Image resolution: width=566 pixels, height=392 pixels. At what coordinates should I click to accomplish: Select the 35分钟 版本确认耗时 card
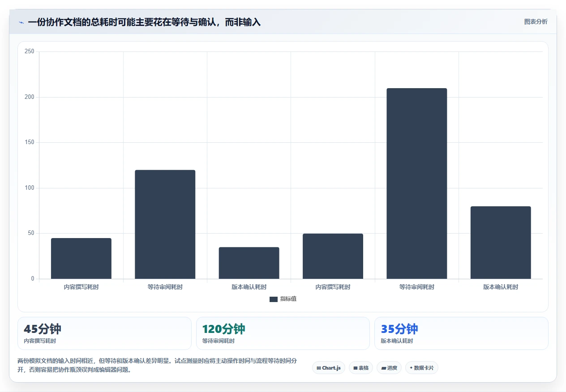pyautogui.click(x=461, y=333)
